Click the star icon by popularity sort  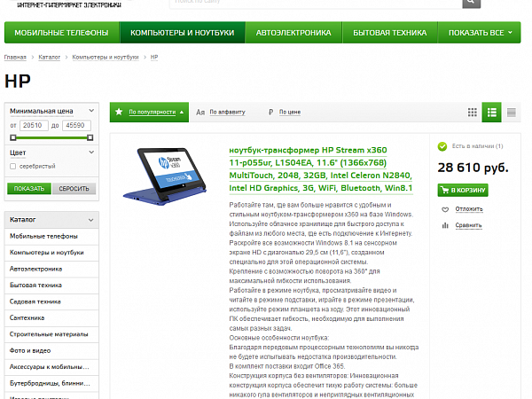tap(119, 112)
